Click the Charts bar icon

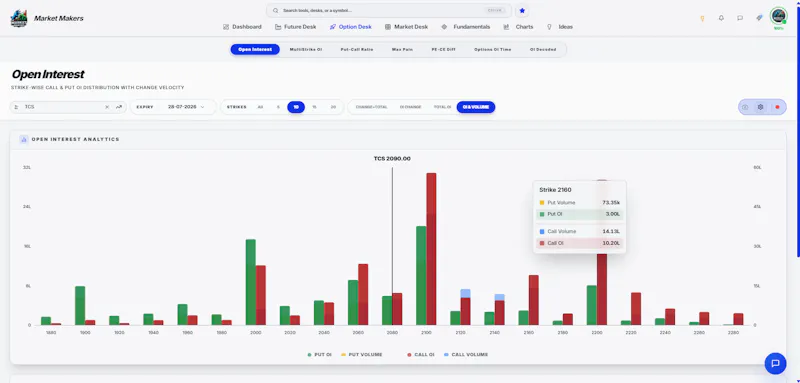point(506,27)
